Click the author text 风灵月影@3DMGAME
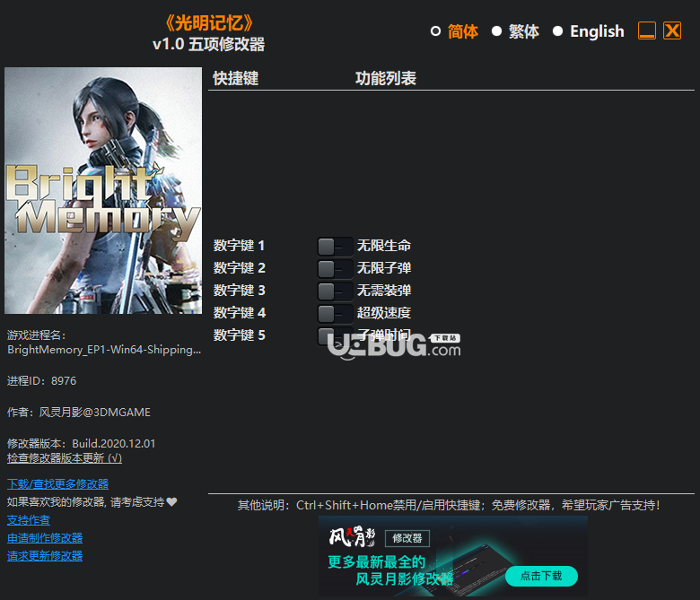700x600 pixels. tap(94, 413)
